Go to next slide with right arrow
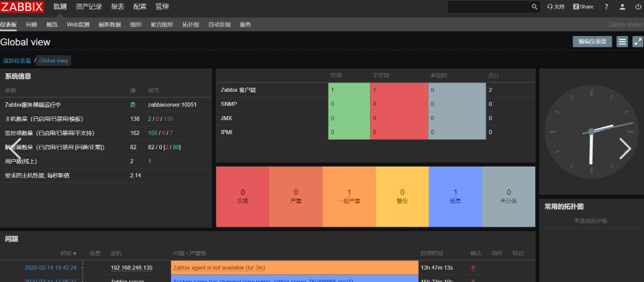 tap(625, 149)
